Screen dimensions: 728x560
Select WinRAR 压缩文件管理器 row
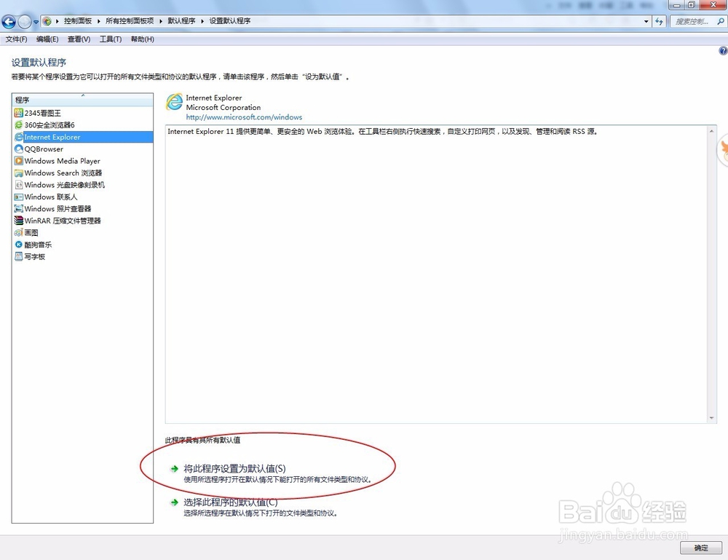pos(83,221)
